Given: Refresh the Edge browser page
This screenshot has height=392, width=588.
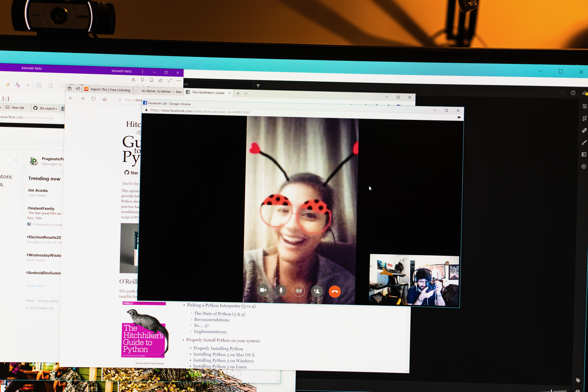Looking at the screenshot, I should coord(93,99).
